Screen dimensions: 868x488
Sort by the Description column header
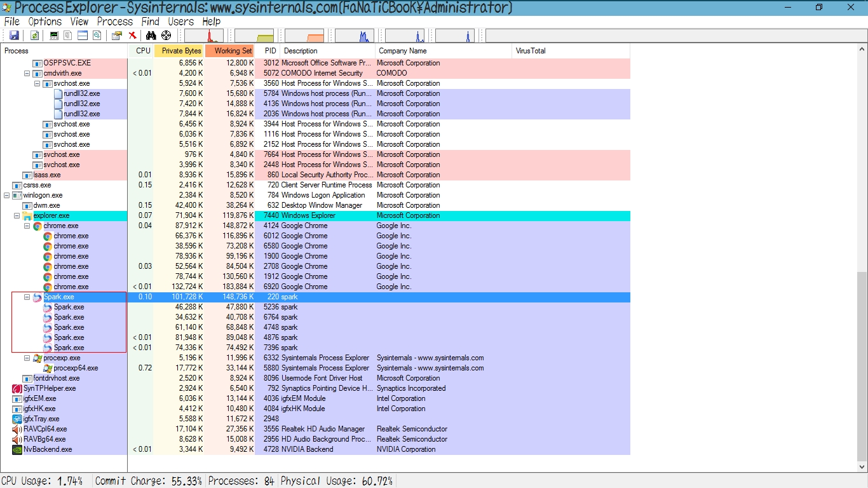[328, 51]
